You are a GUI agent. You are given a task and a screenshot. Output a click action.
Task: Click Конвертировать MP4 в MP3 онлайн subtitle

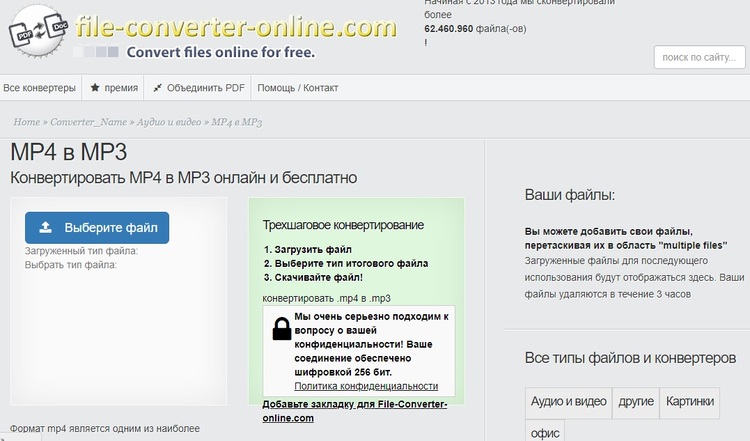[x=184, y=177]
